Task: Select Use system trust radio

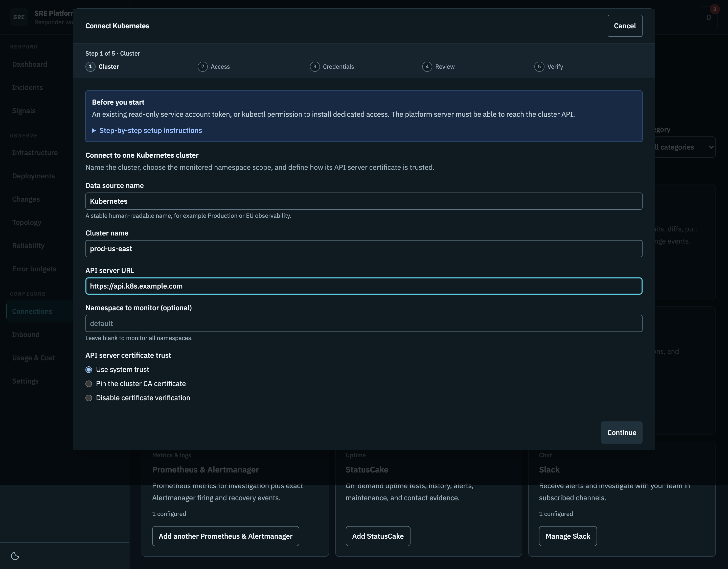Action: click(89, 369)
